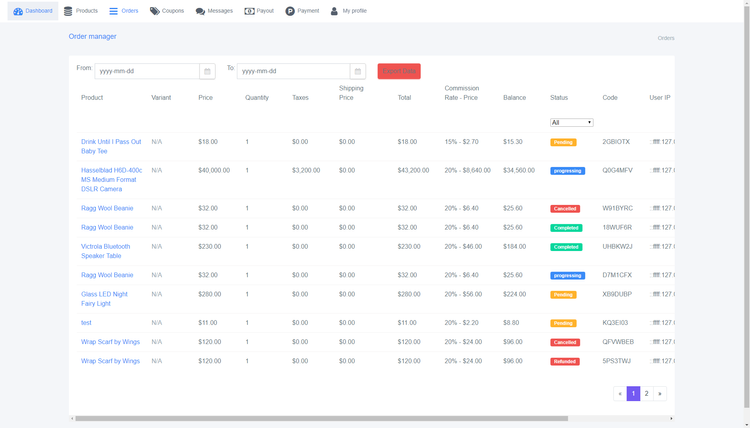Image resolution: width=750 pixels, height=428 pixels.
Task: Open Wrap Scarf by Wings link for order 5PS3TWJ
Action: [110, 361]
